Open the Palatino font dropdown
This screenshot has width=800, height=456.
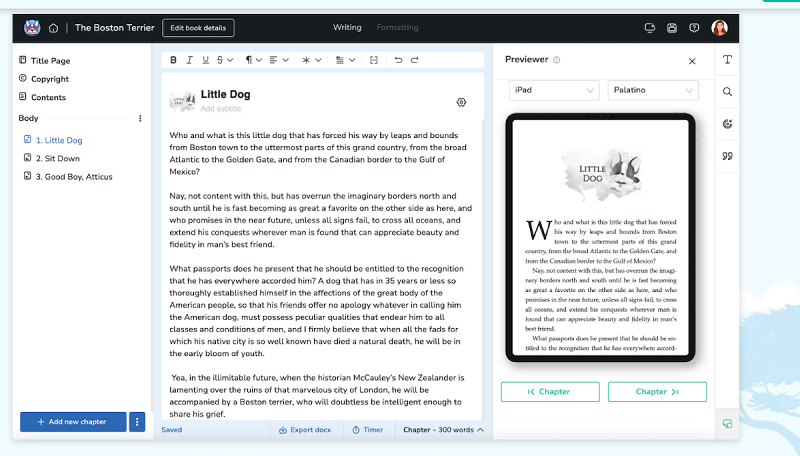click(x=653, y=90)
